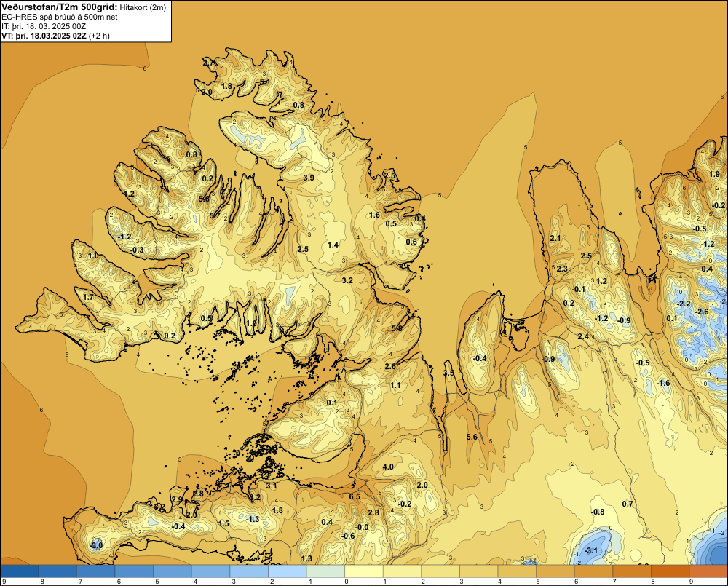
Task: Click the '-2.6' temperature value
Action: [703, 311]
